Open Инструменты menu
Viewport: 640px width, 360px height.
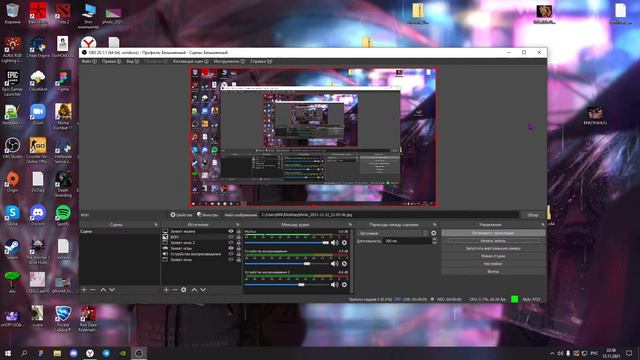(229, 61)
